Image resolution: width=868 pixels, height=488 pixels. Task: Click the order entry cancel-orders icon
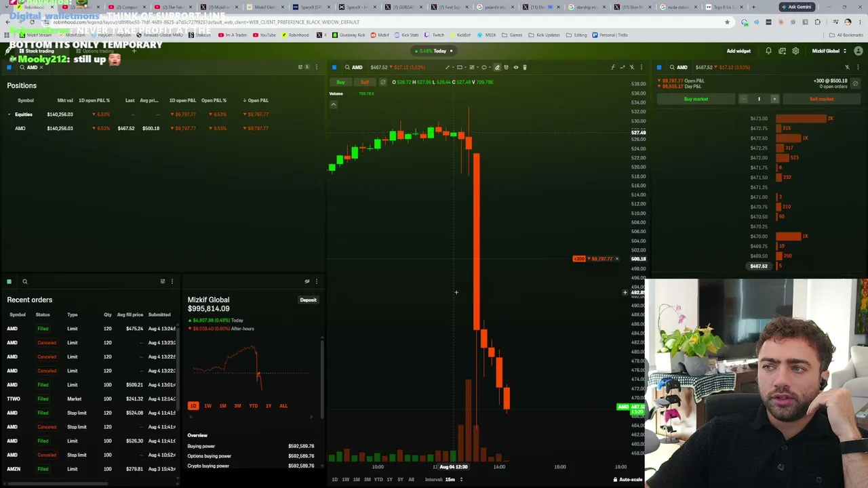click(855, 83)
